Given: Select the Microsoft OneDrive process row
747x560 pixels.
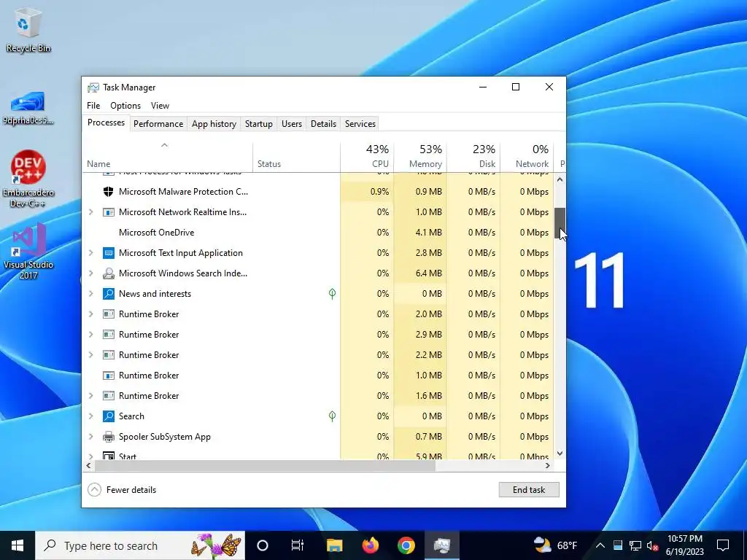Looking at the screenshot, I should [x=318, y=233].
